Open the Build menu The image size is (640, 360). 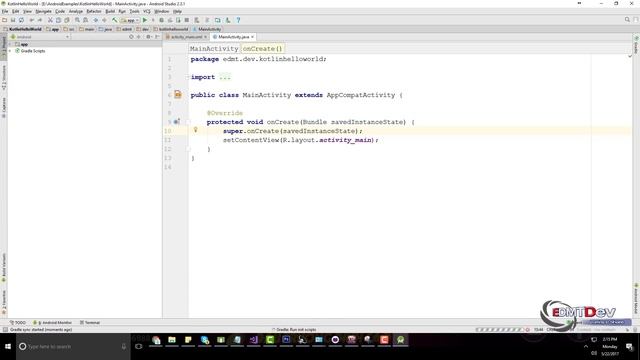[x=110, y=11]
